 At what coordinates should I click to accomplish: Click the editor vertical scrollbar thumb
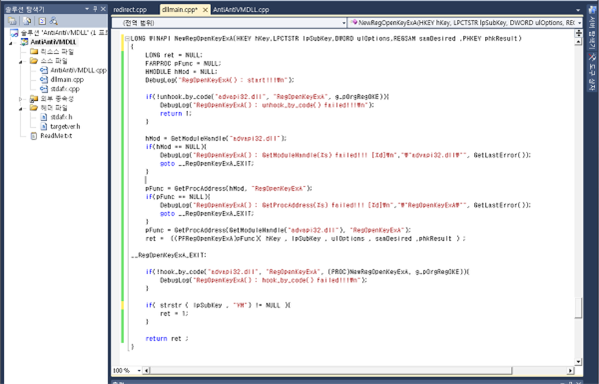(x=578, y=308)
